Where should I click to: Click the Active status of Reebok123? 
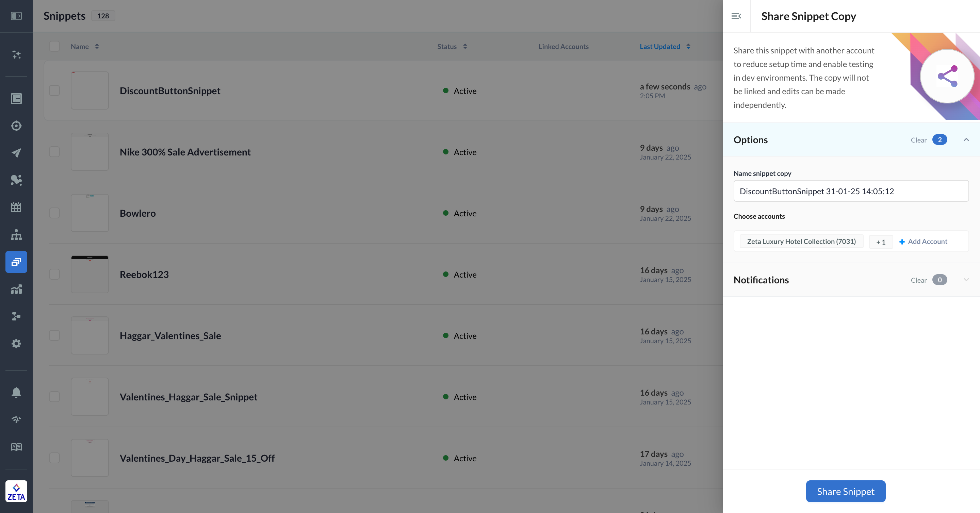(x=460, y=274)
